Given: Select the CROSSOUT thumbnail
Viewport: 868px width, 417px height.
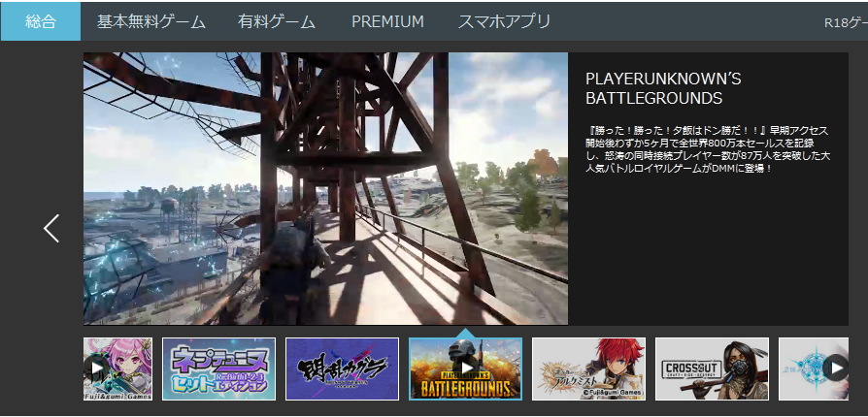Looking at the screenshot, I should click(x=712, y=369).
